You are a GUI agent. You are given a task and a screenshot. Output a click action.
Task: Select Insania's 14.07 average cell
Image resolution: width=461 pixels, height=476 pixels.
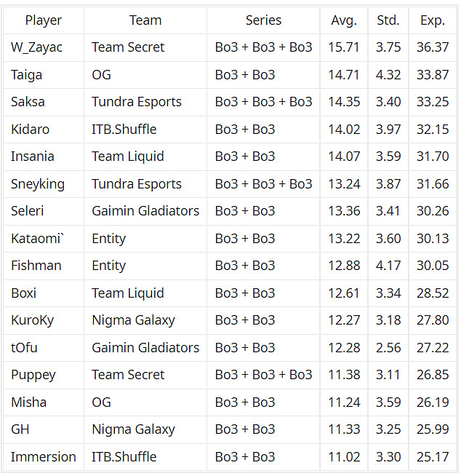(x=344, y=156)
